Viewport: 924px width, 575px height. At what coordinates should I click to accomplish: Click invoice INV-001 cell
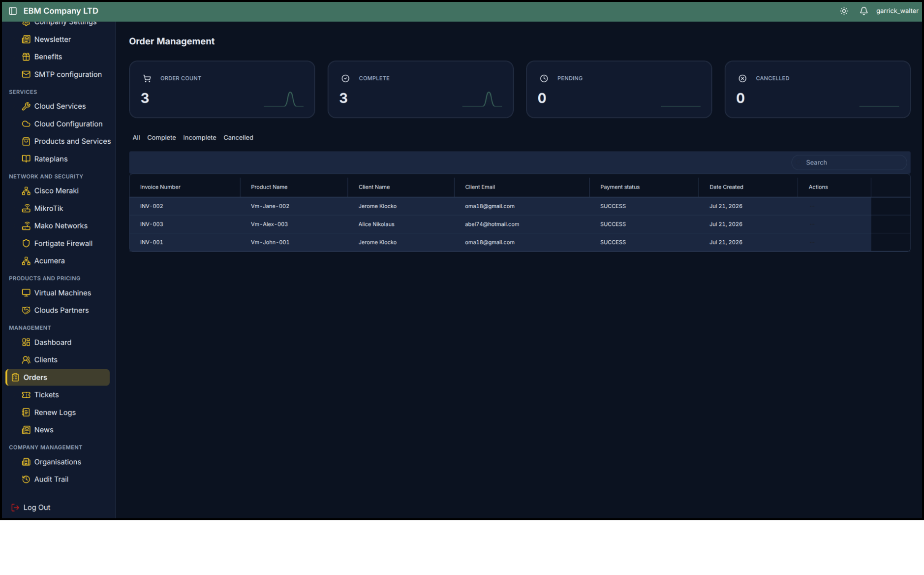tap(152, 242)
